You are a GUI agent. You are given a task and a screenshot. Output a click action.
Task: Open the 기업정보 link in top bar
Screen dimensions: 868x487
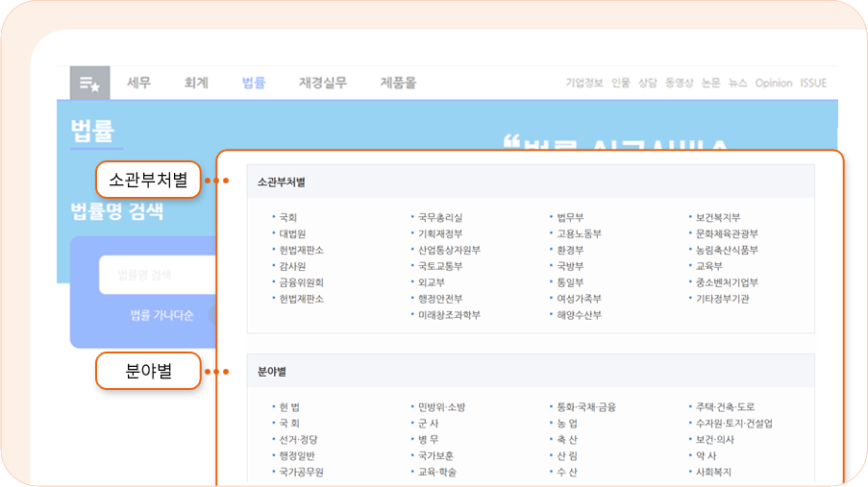click(584, 84)
